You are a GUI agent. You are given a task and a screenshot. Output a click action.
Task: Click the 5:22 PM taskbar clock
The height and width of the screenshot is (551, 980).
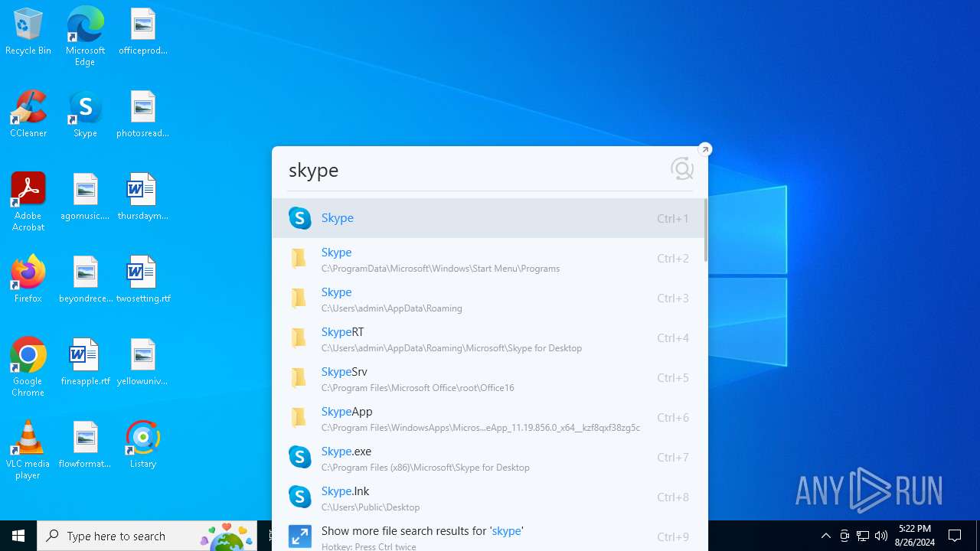pyautogui.click(x=914, y=536)
